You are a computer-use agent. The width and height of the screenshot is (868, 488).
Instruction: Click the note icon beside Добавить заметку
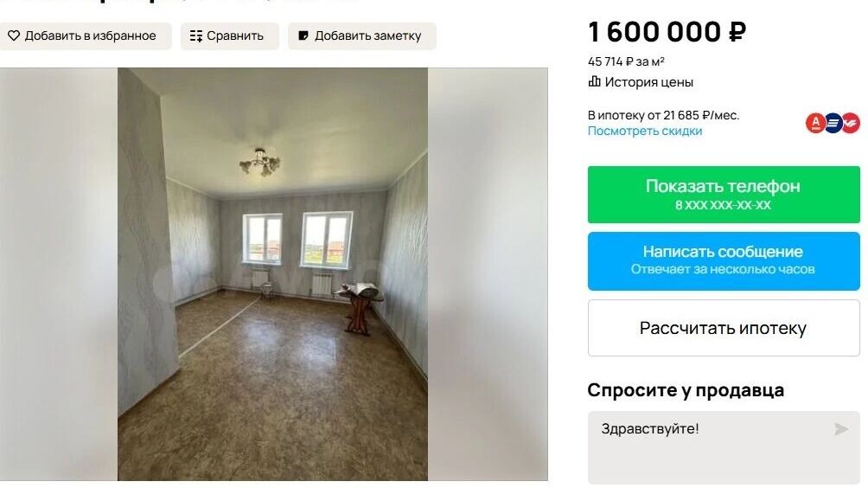(x=303, y=36)
